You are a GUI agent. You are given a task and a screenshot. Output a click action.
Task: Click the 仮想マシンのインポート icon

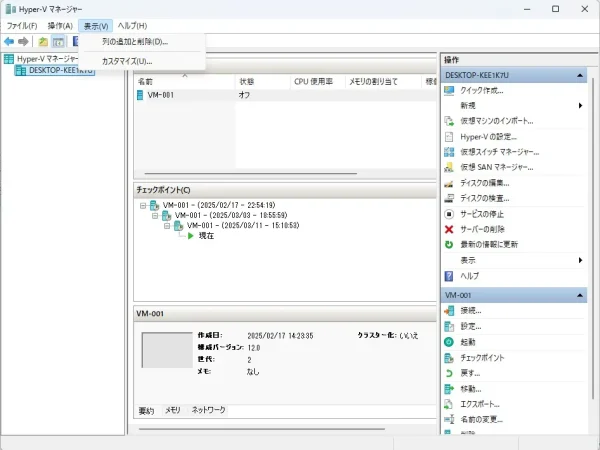pos(449,121)
